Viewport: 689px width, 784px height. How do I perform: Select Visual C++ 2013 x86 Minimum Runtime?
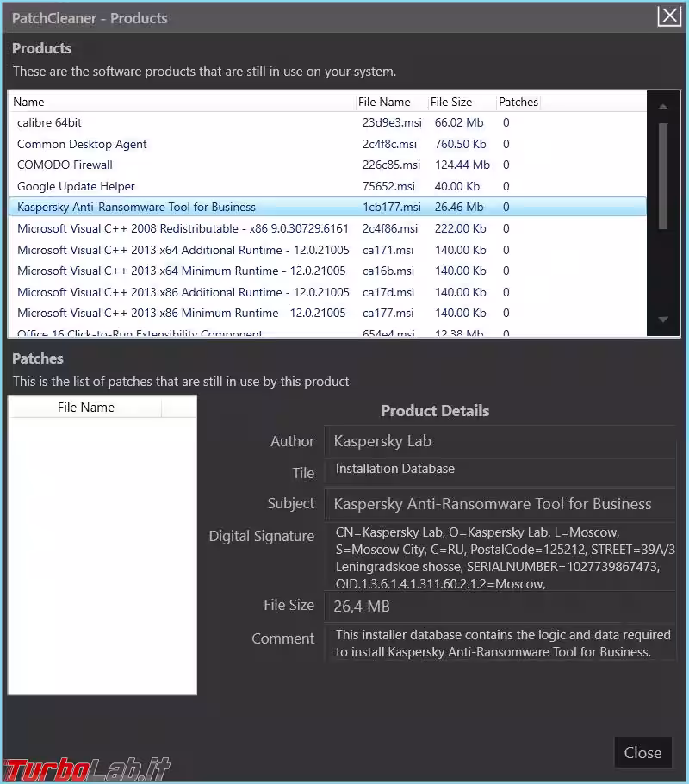(x=181, y=313)
